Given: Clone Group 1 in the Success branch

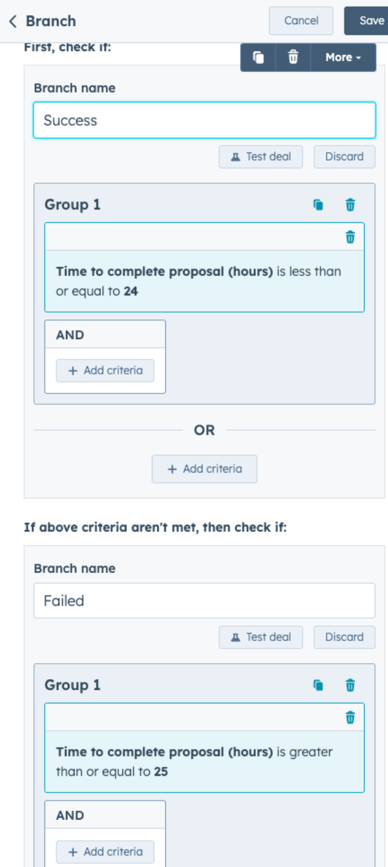Looking at the screenshot, I should (318, 205).
